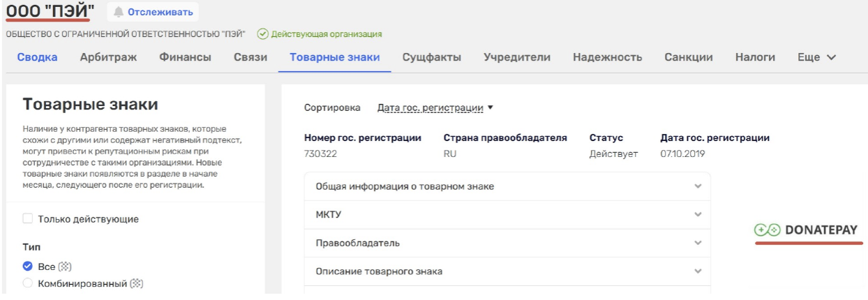Open the Учредители tab
This screenshot has width=868, height=300.
point(517,57)
